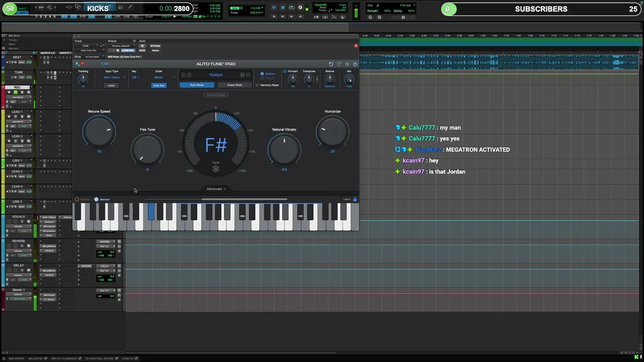Click the Auto-Tune undo arrow icon
This screenshot has height=362, width=644.
(331, 64)
